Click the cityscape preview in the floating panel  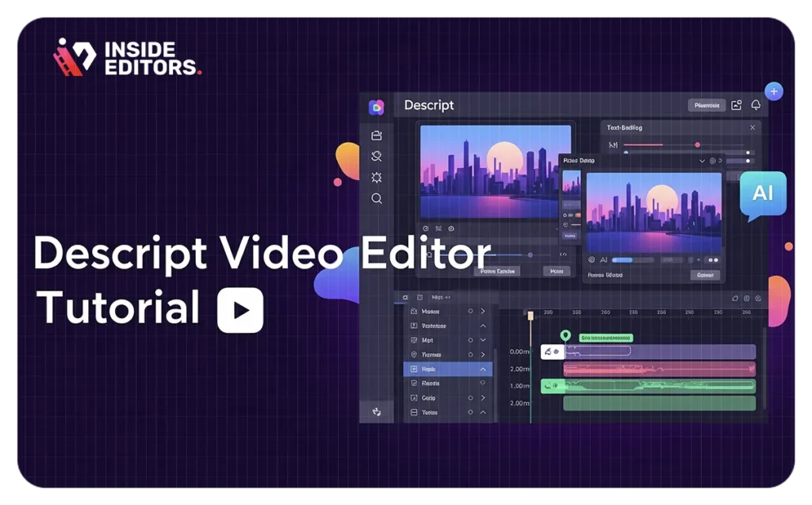pyautogui.click(x=653, y=212)
